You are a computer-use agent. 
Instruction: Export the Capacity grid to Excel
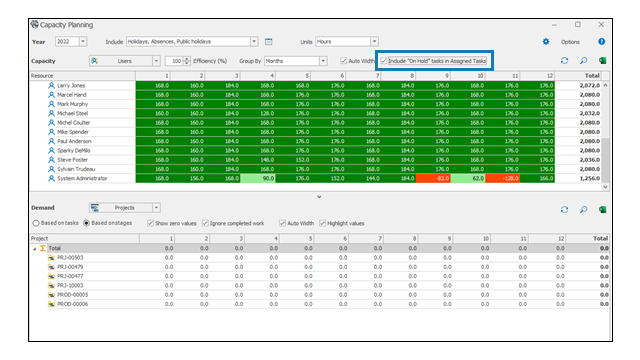(602, 61)
